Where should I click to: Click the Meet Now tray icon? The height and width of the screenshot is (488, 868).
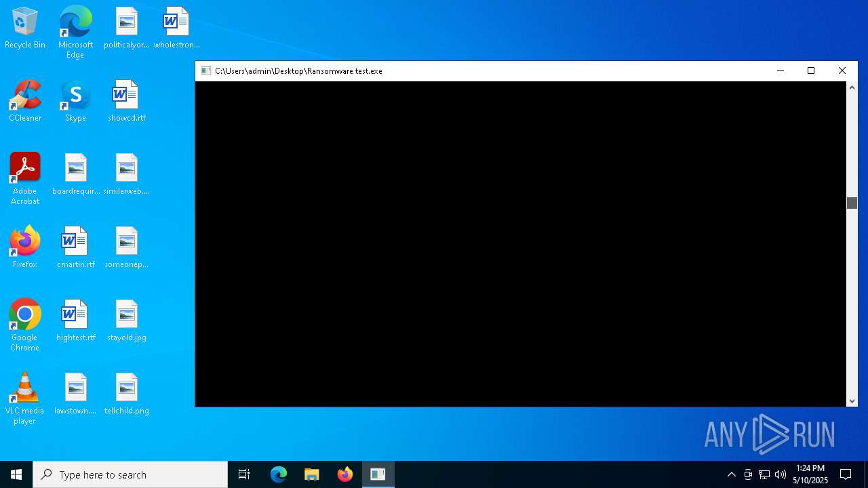748,474
